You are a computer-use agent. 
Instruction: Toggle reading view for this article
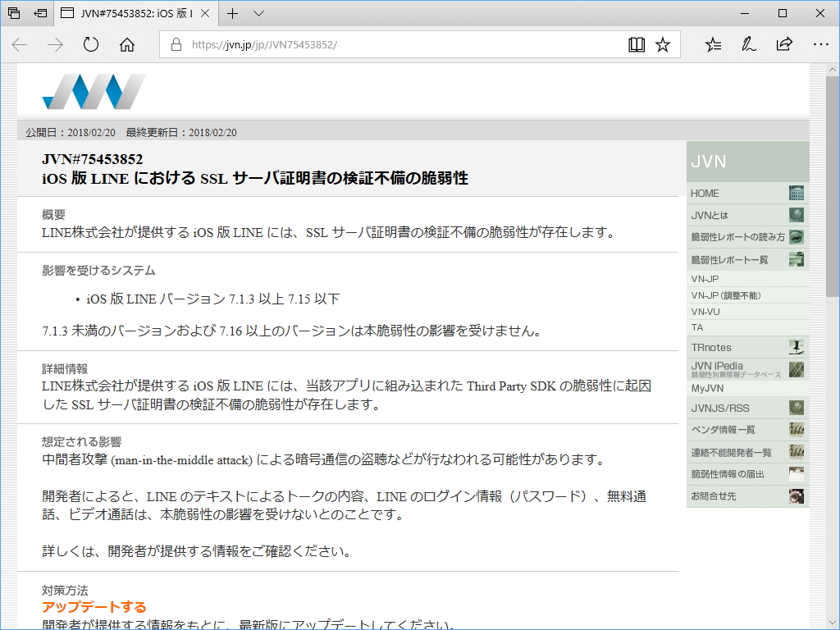click(x=637, y=45)
